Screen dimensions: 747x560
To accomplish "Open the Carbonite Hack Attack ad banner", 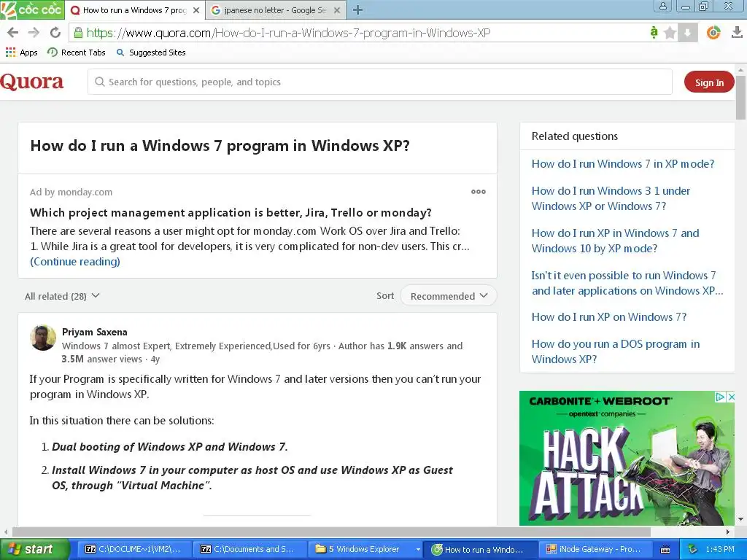I will 627,458.
